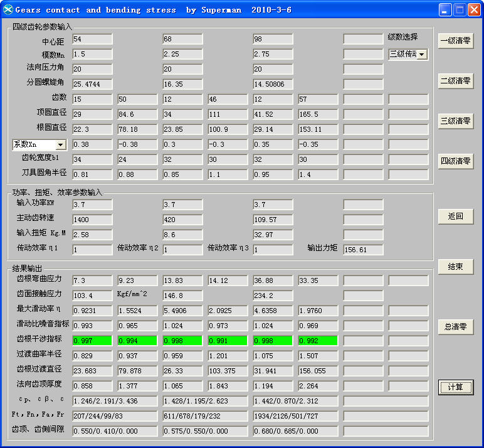Click the 分圆螺旋角 field showing 25.4744

pos(92,84)
